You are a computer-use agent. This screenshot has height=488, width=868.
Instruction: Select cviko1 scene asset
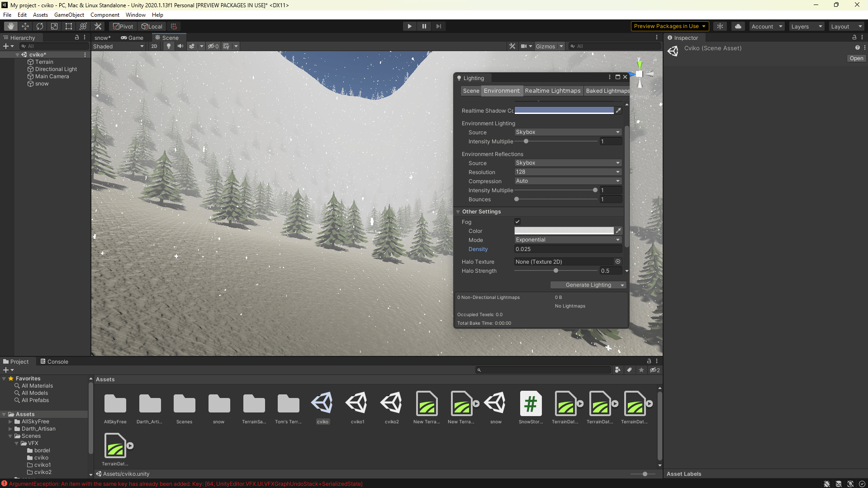pyautogui.click(x=357, y=407)
